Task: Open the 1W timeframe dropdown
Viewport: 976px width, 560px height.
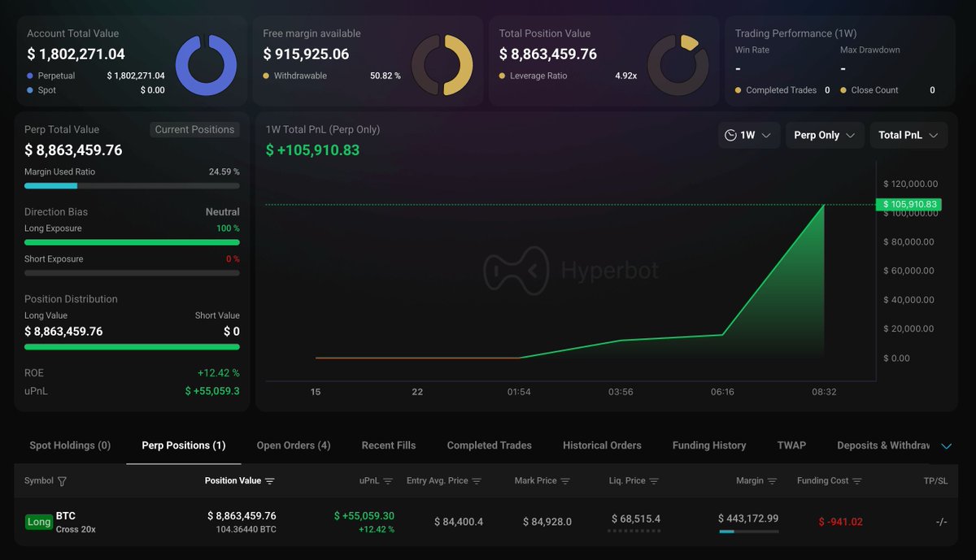Action: coord(749,135)
